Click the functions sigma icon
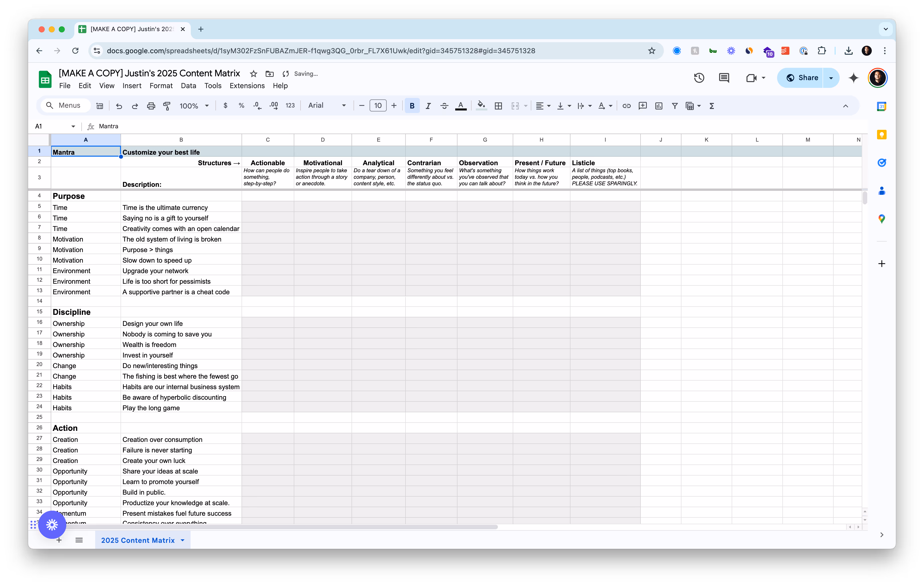Screen dimensions: 924x586 [x=711, y=106]
